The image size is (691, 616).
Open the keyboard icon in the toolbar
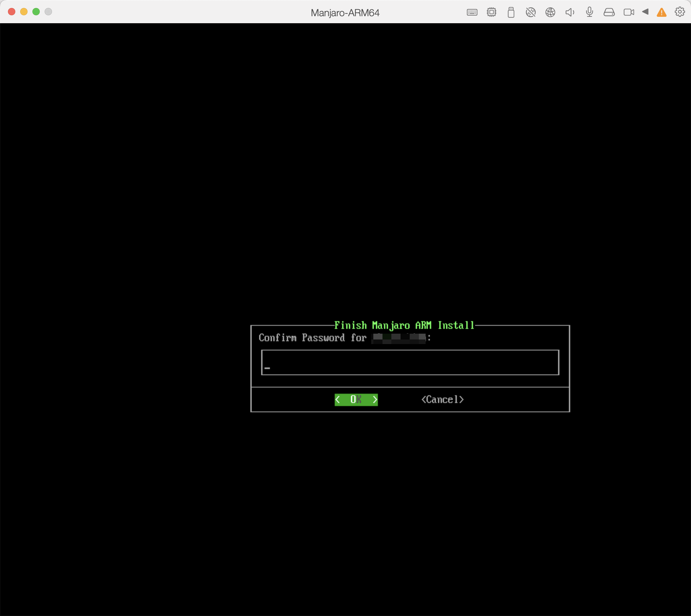coord(472,13)
